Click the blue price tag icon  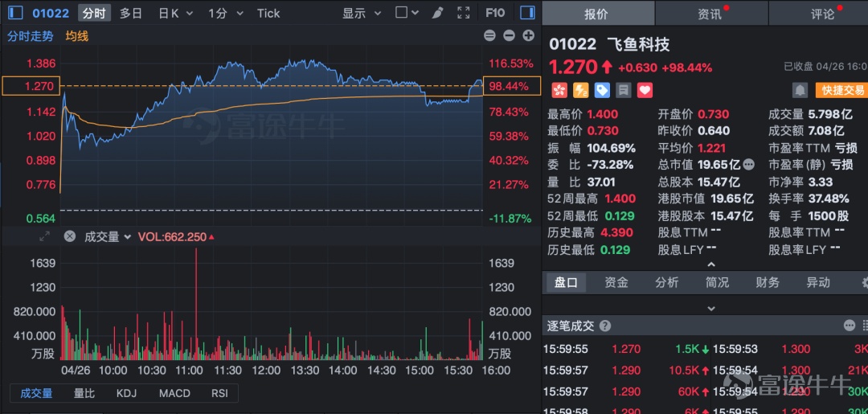click(602, 90)
